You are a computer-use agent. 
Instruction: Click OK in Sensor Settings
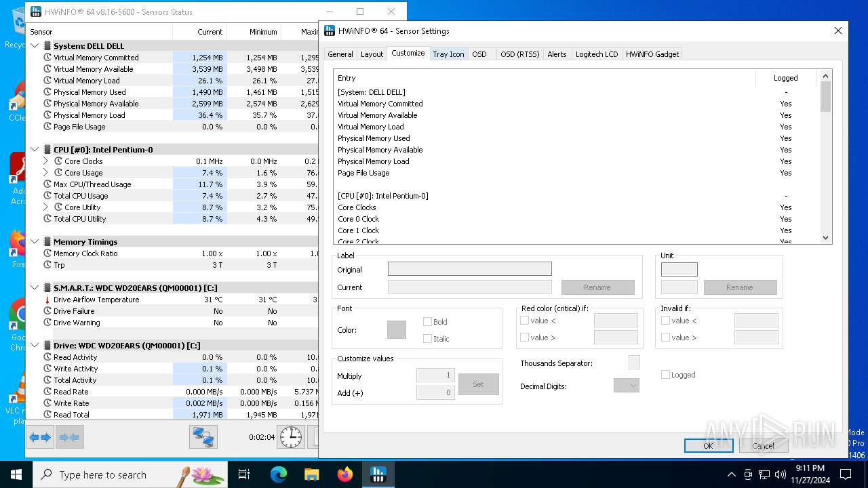point(708,445)
